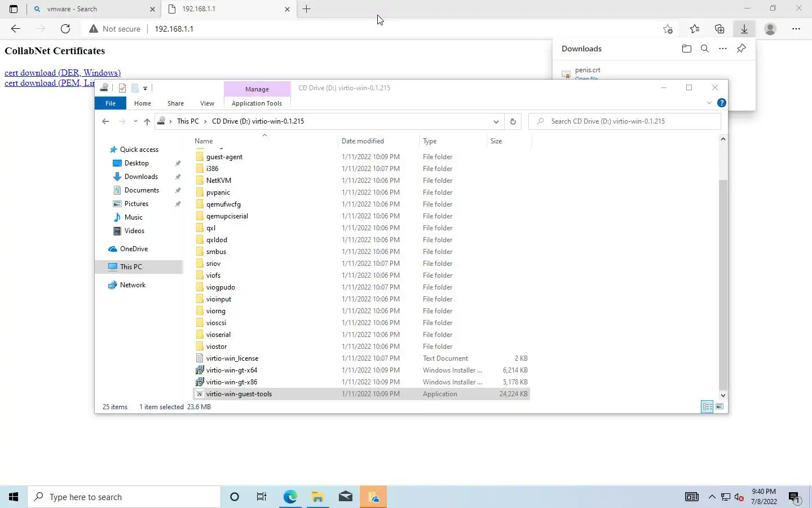The image size is (812, 508).
Task: Sort files by Date modified column
Action: [x=363, y=141]
